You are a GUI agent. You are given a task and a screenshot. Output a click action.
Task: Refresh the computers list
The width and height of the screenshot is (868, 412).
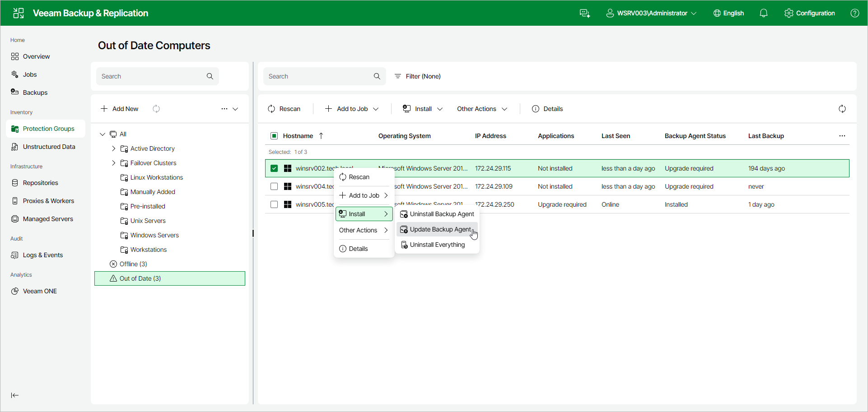point(842,109)
